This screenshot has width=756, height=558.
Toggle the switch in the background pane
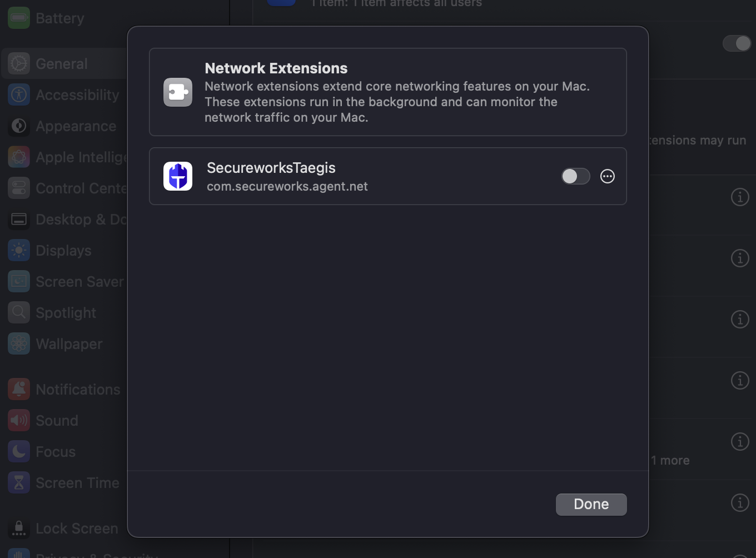click(x=737, y=43)
